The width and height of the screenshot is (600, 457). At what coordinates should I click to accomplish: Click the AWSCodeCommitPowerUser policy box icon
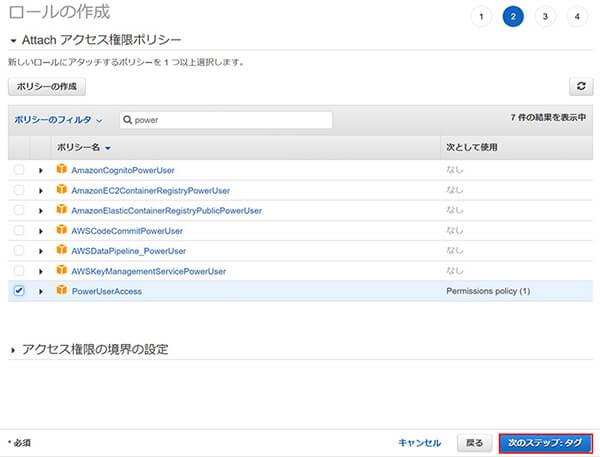click(x=62, y=230)
